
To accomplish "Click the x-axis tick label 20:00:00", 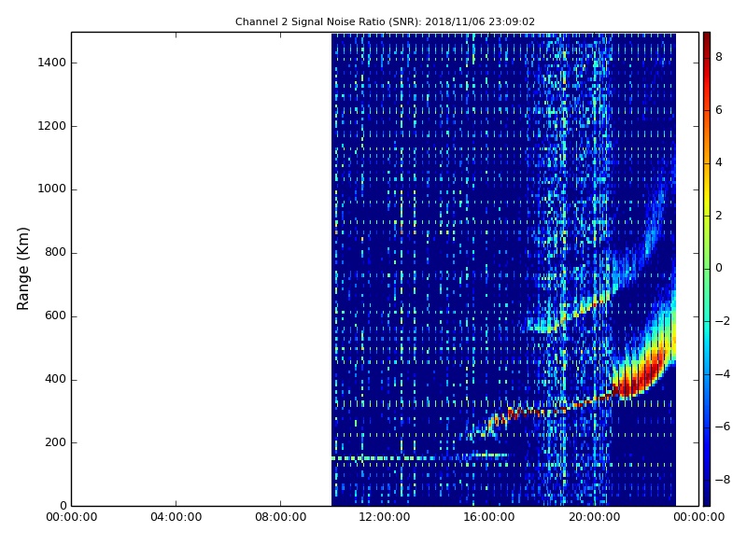I will [594, 517].
